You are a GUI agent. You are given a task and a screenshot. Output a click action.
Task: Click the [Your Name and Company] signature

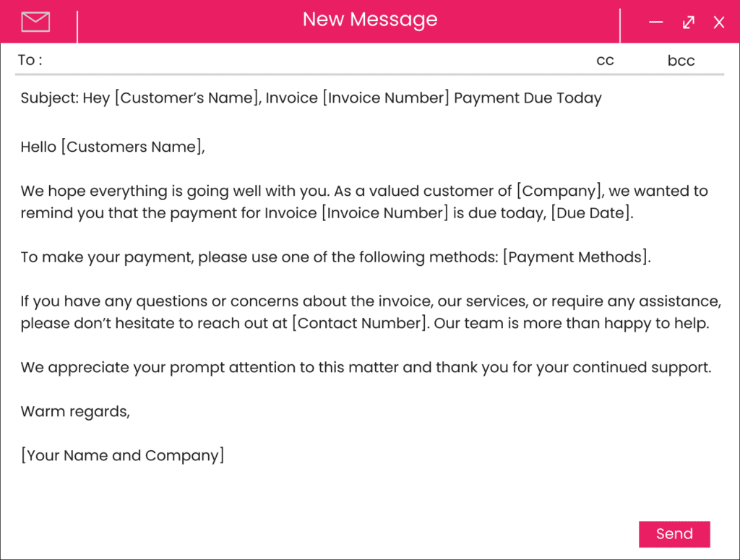tap(122, 456)
